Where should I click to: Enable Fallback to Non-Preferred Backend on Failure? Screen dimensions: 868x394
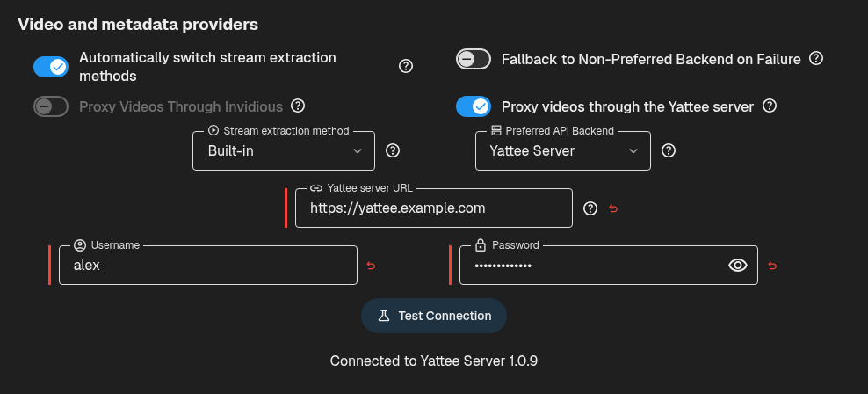click(x=474, y=59)
